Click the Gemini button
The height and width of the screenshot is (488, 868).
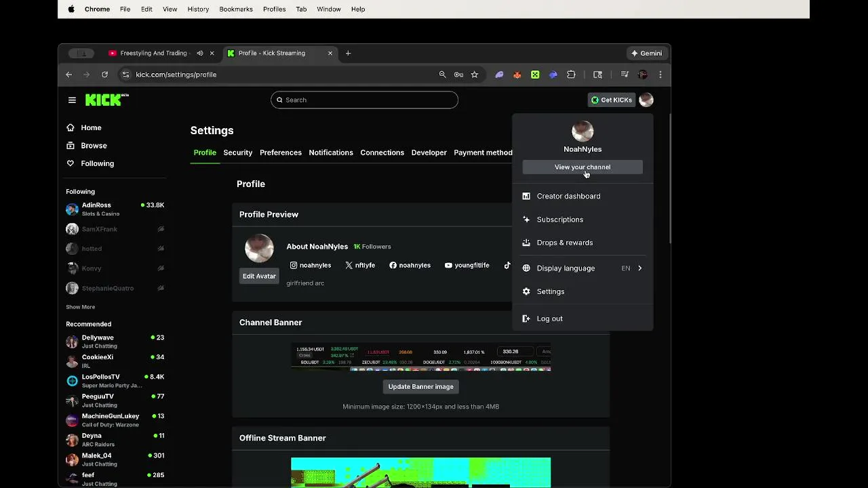point(647,53)
